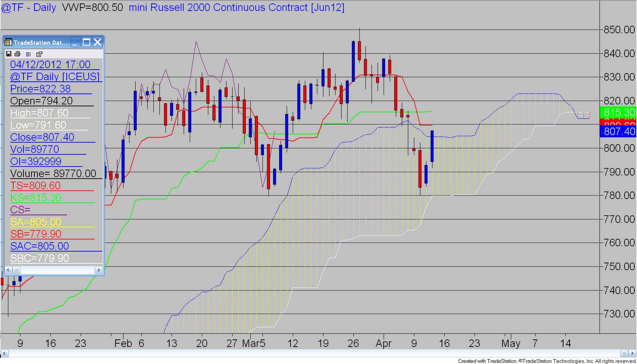Click the data window horizontal scroll thumb
The image size is (637, 364).
pyautogui.click(x=16, y=270)
